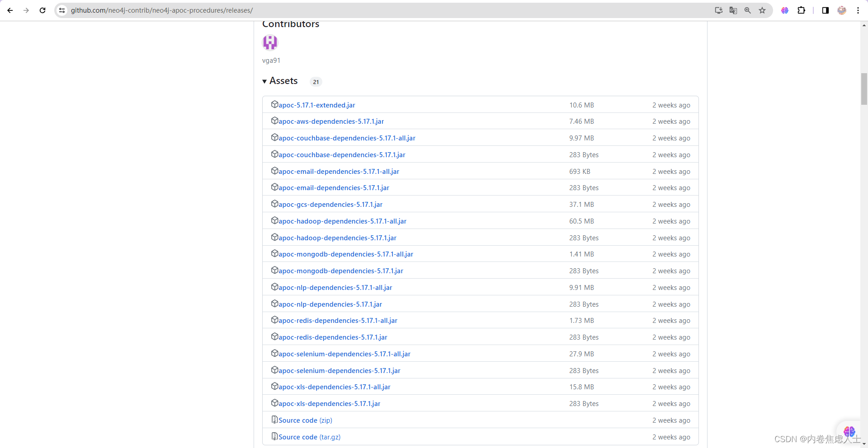Bookmark this page with the star icon
This screenshot has height=448, width=868.
click(x=762, y=10)
